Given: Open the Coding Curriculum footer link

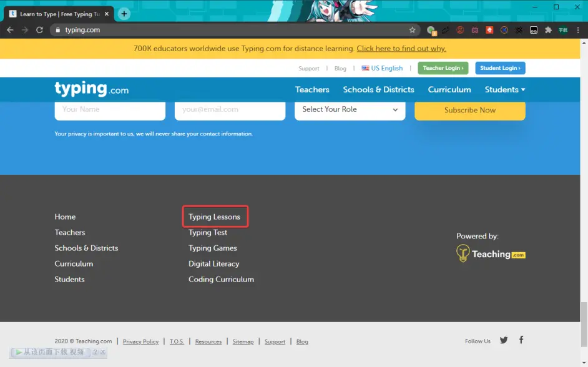Looking at the screenshot, I should (221, 280).
